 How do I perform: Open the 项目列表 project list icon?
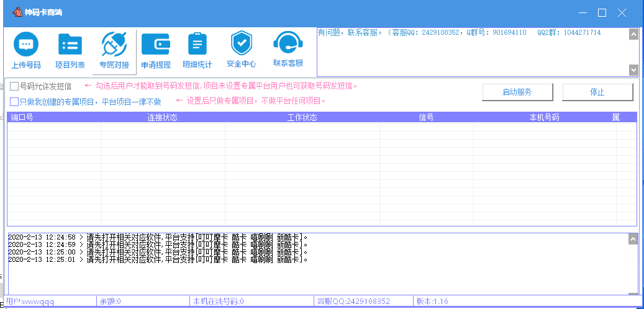(x=70, y=45)
